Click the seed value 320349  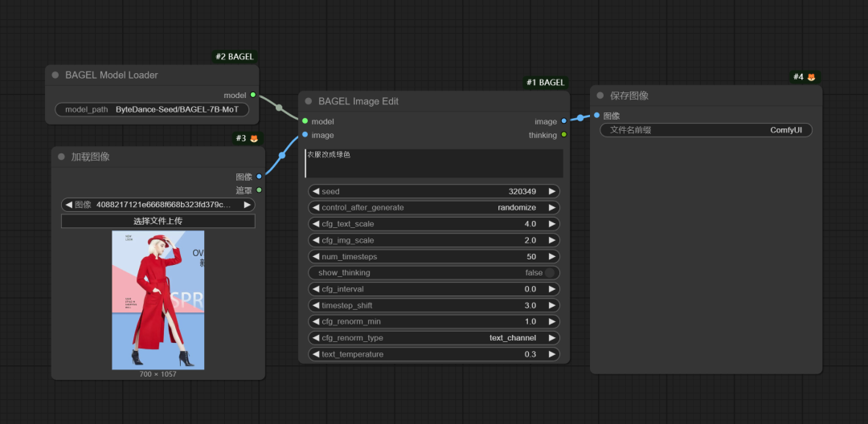(522, 191)
